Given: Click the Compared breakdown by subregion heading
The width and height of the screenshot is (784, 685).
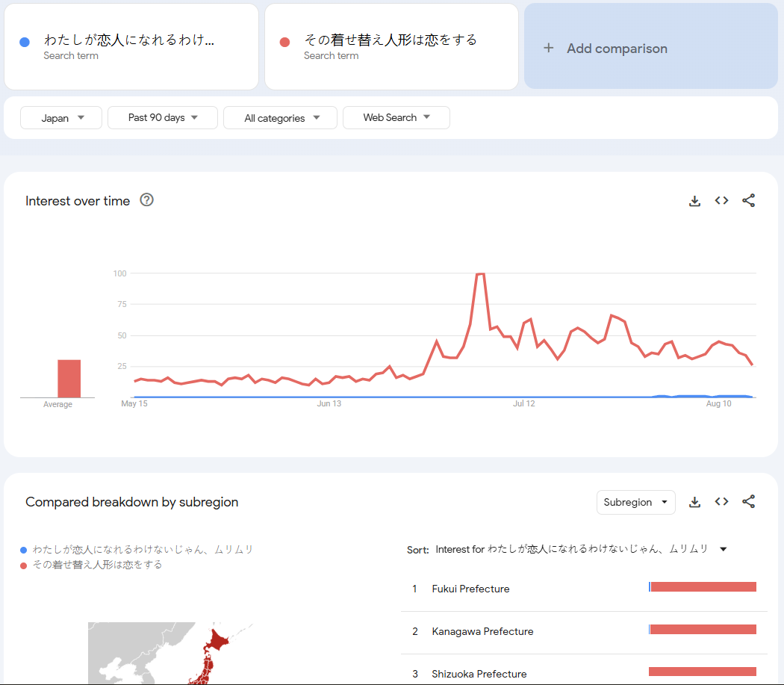Looking at the screenshot, I should 132,502.
